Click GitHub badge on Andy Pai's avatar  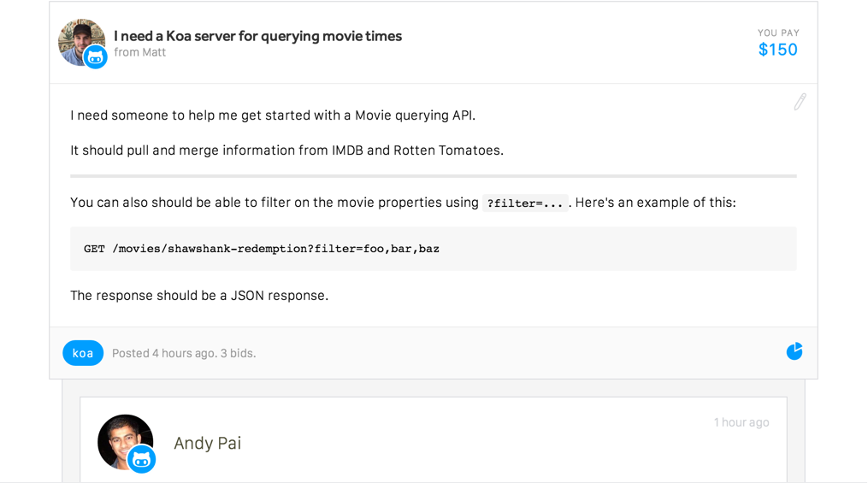(x=141, y=459)
